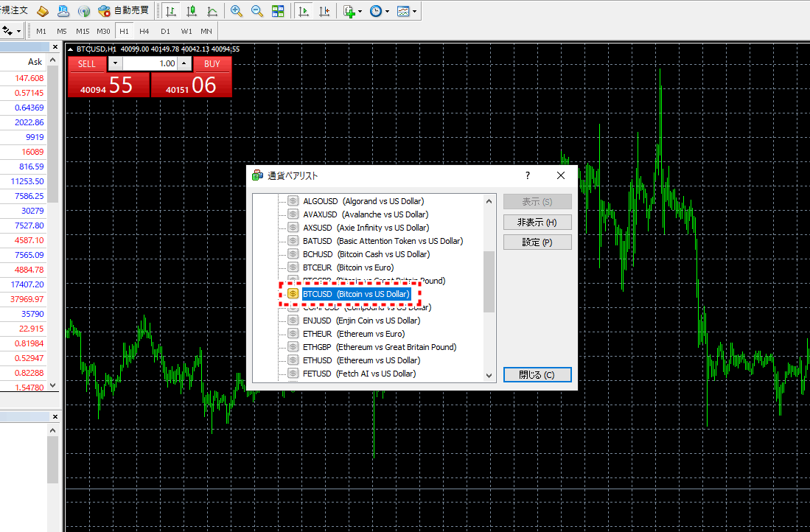
Task: Open dropdown arrow beside templates icon
Action: (x=414, y=11)
